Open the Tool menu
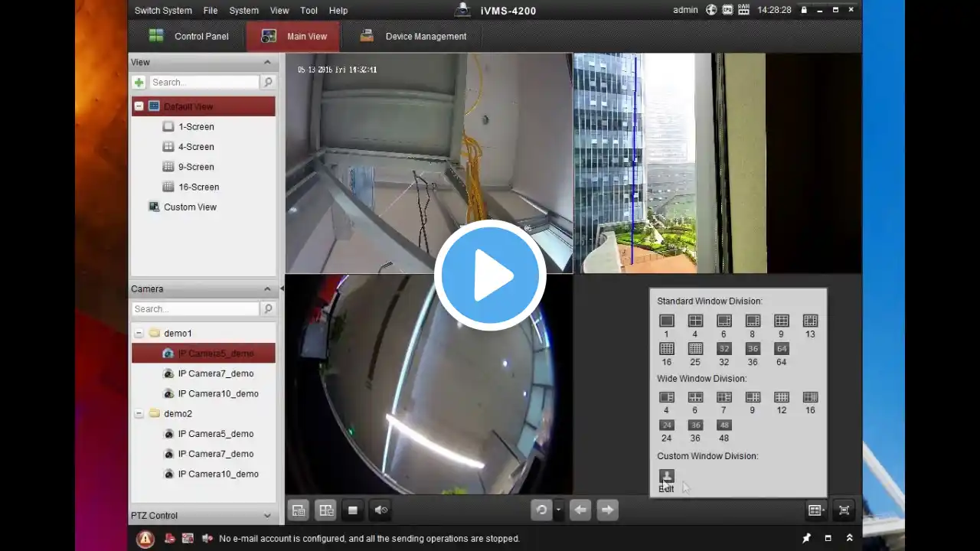Viewport: 980px width, 551px height. [309, 11]
